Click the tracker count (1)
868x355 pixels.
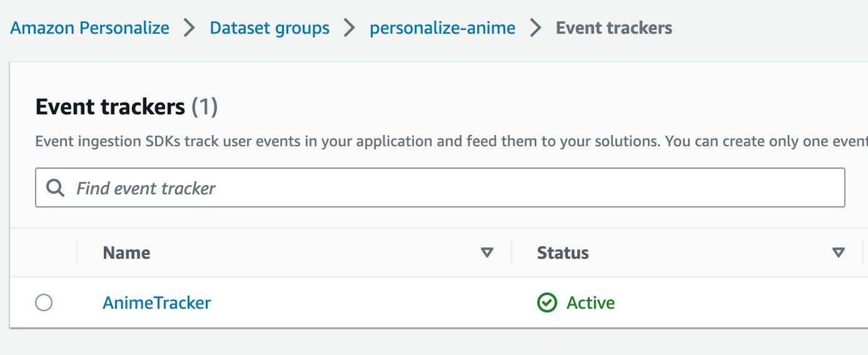point(204,107)
